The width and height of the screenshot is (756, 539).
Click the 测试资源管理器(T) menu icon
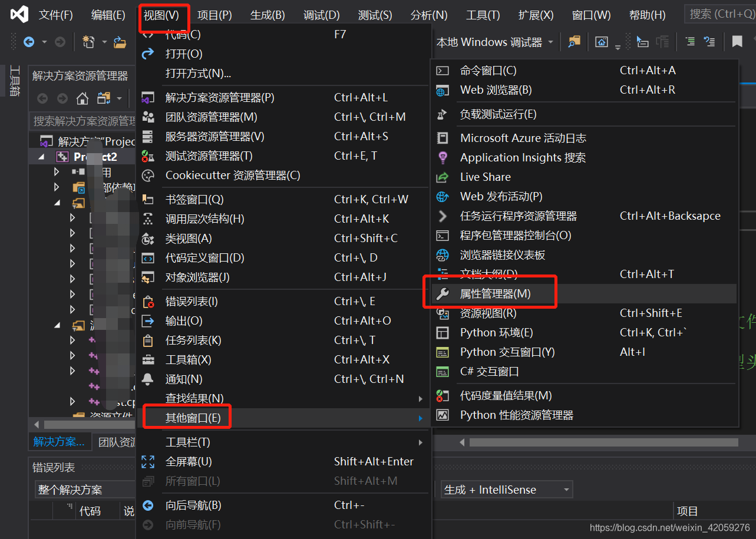(x=148, y=156)
